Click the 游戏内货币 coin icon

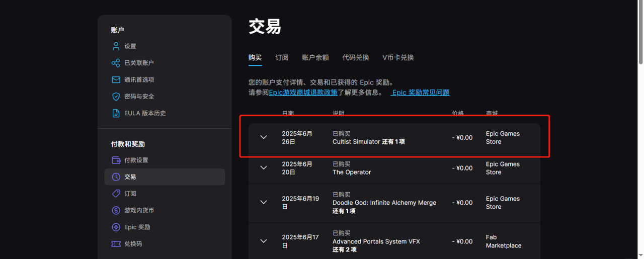(116, 210)
